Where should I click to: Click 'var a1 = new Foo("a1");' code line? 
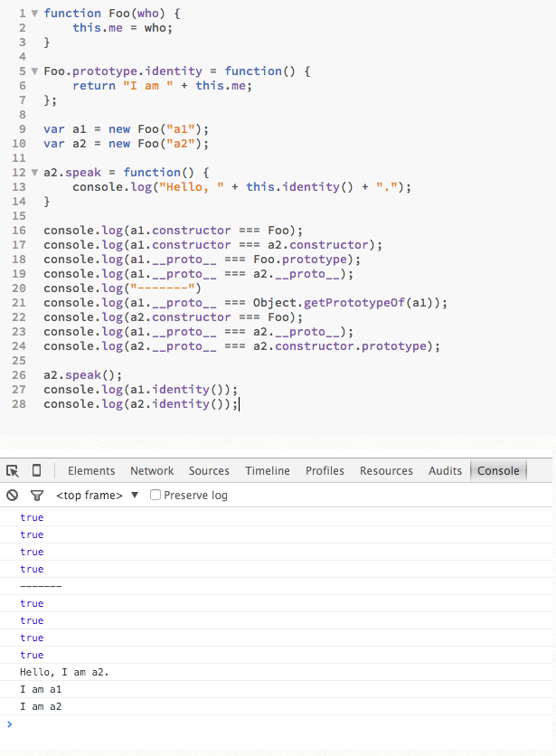[x=126, y=129]
